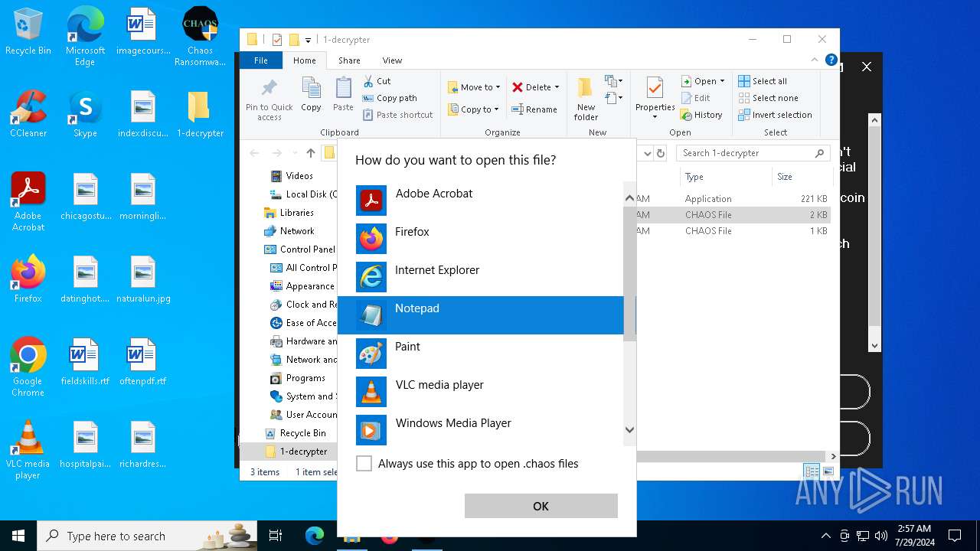
Task: Select Libraries in navigation pane
Action: coord(297,213)
